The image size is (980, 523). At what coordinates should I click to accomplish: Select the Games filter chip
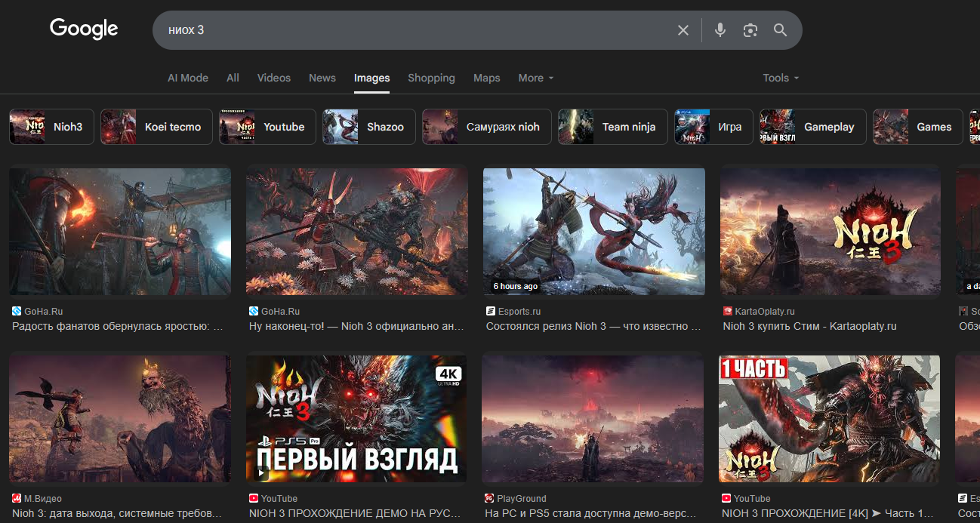click(x=918, y=127)
